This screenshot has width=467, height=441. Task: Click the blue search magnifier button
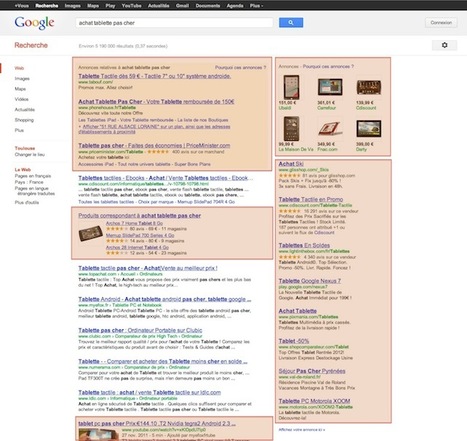(x=291, y=23)
